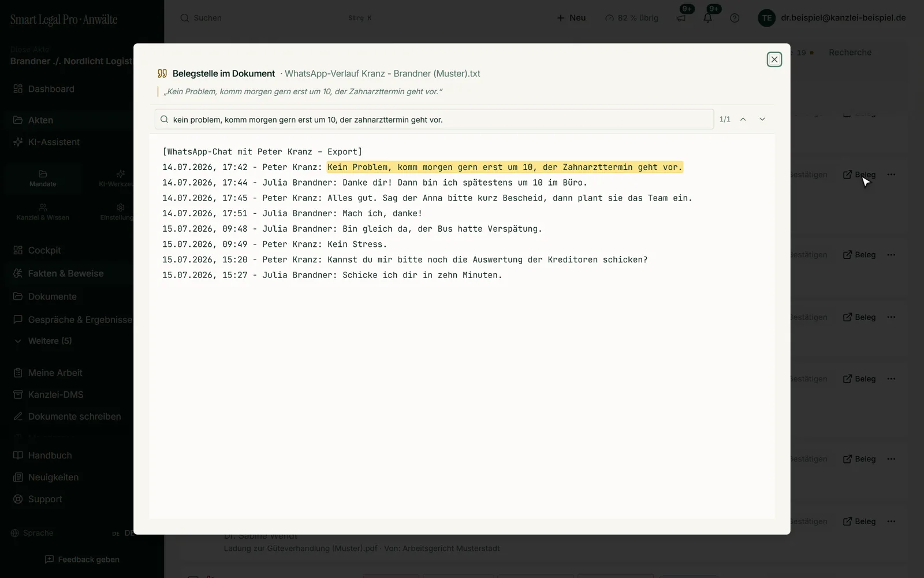Select Fakten & Beweise in sidebar
The height and width of the screenshot is (578, 924).
[66, 273]
